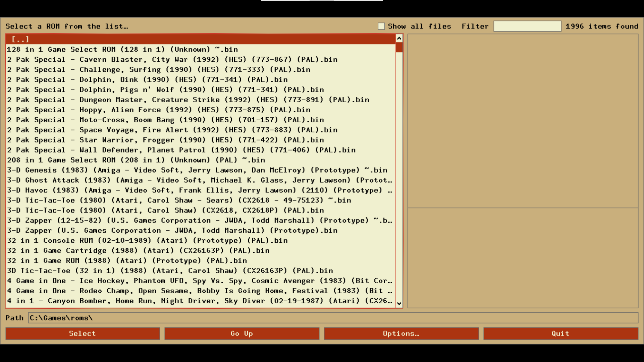Select 2 Pak Special Challenge, Surfing entry
The width and height of the screenshot is (644, 362).
click(201, 69)
